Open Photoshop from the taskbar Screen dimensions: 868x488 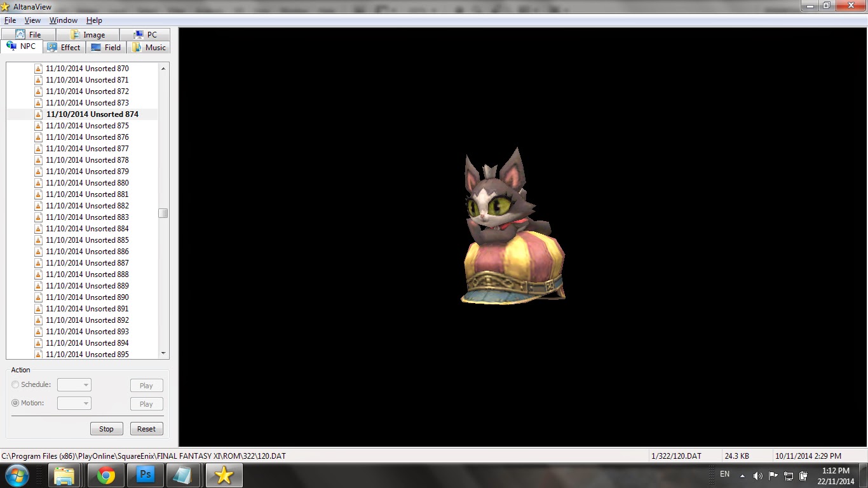(145, 475)
